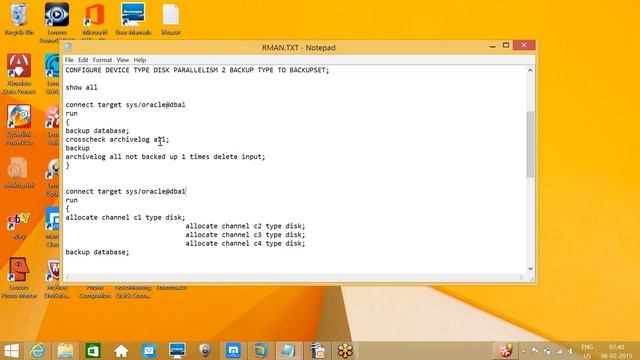Click the 'allocate channel c4 type disk;' line

245,244
